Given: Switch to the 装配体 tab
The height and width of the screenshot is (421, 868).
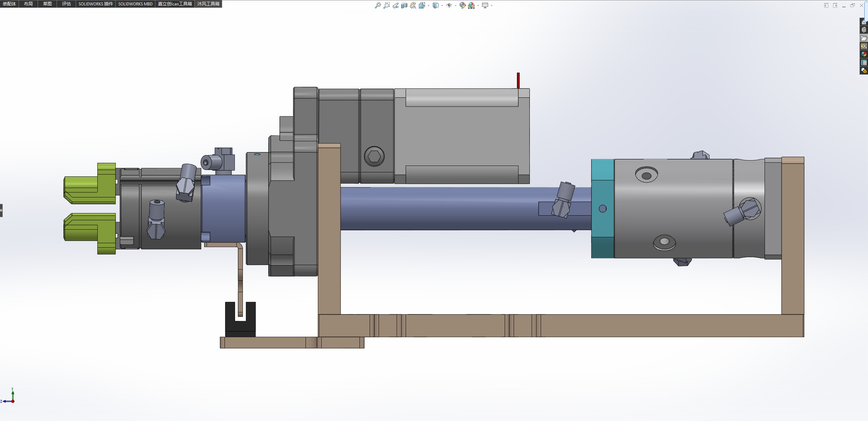Looking at the screenshot, I should point(9,4).
